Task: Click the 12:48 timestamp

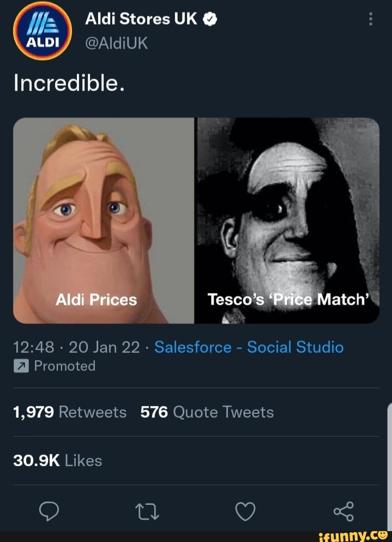Action: 34,347
